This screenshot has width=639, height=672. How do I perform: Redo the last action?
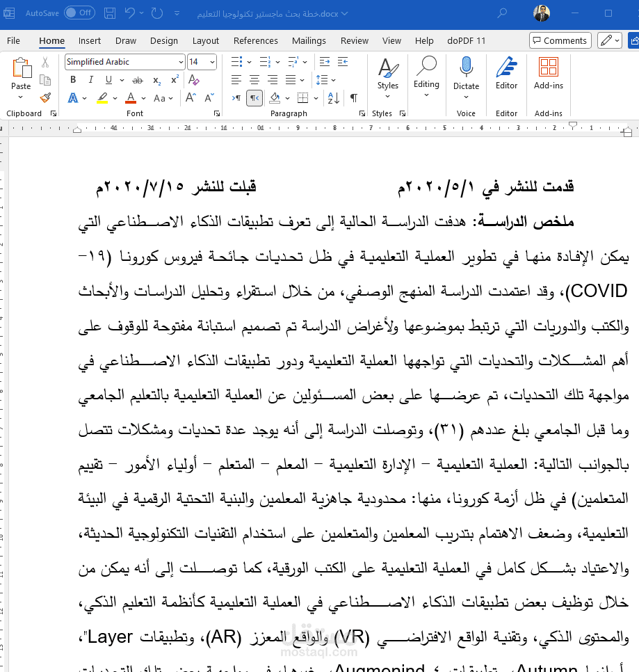(157, 13)
